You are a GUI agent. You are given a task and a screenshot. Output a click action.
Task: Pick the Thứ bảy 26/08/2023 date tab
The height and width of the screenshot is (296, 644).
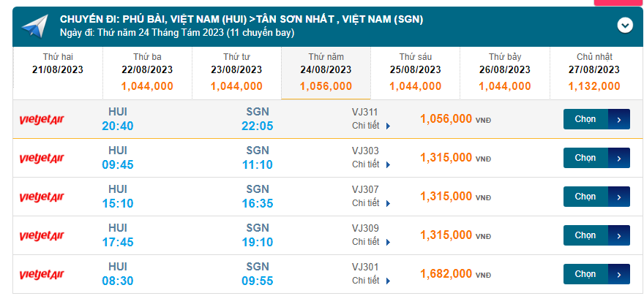[504, 72]
